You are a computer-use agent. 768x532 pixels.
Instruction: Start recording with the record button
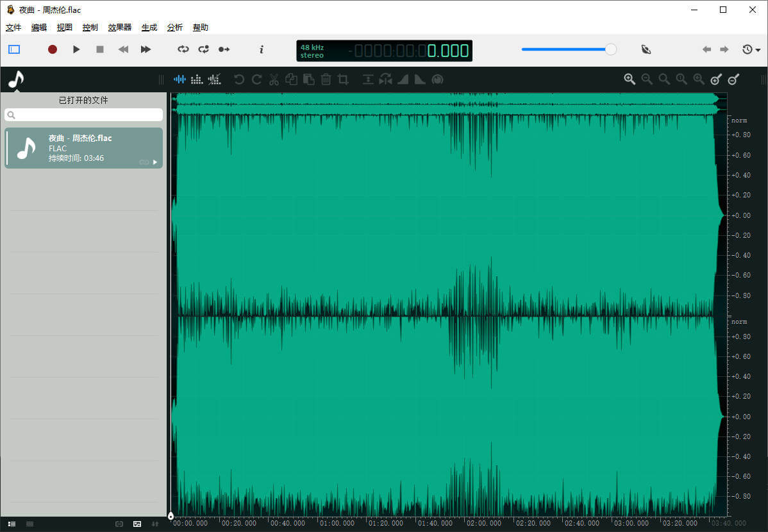[52, 49]
